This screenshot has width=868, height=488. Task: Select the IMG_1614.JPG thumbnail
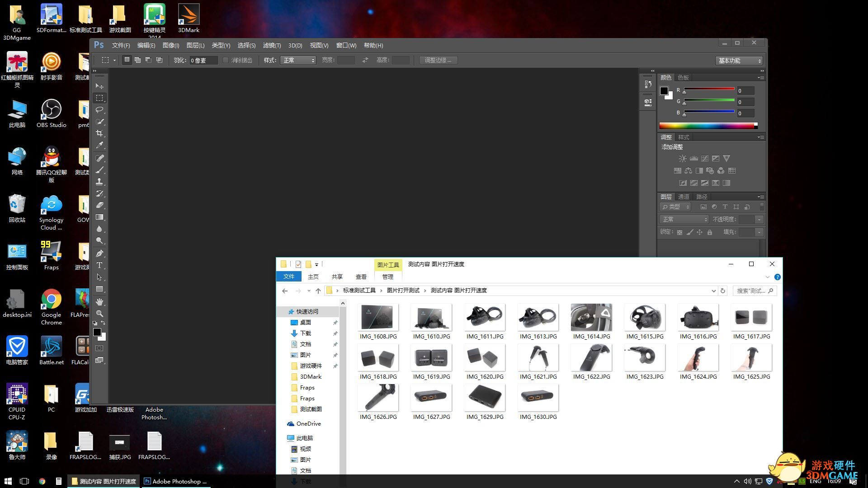point(591,317)
